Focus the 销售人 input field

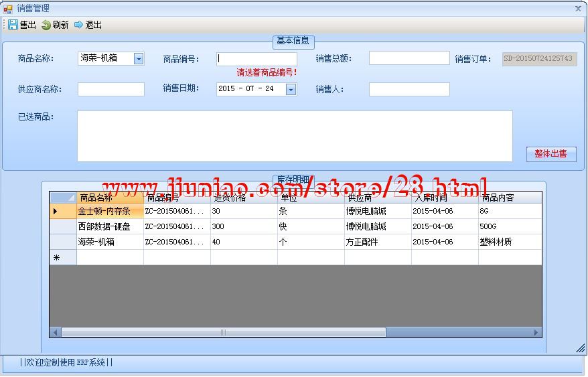pyautogui.click(x=409, y=89)
